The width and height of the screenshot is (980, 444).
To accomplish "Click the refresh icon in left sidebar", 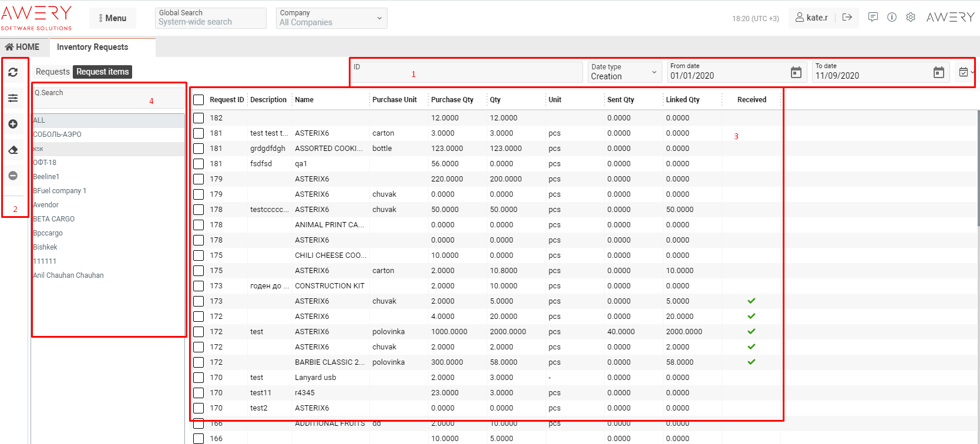I will pyautogui.click(x=13, y=72).
